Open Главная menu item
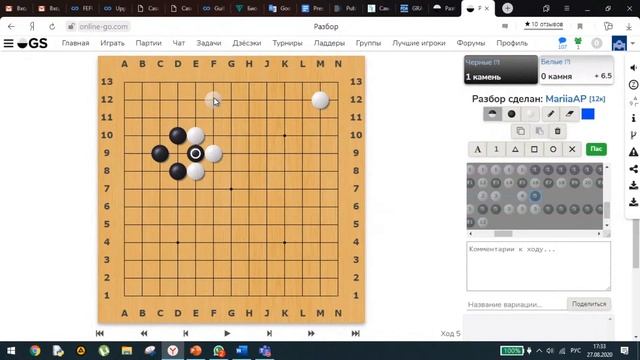 [x=76, y=43]
